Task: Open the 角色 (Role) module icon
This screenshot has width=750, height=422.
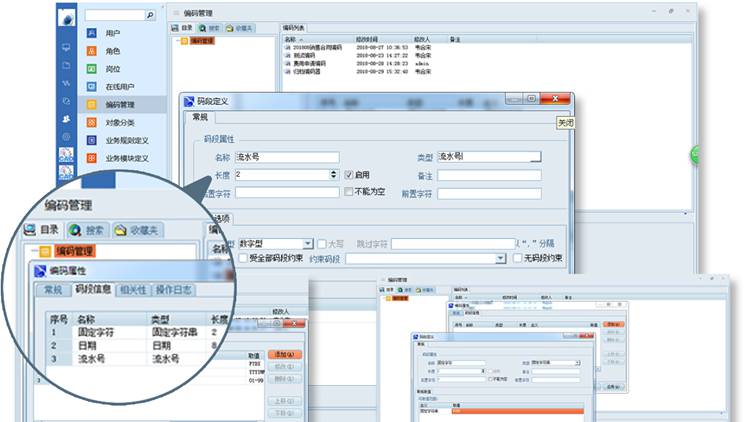Action: click(92, 51)
